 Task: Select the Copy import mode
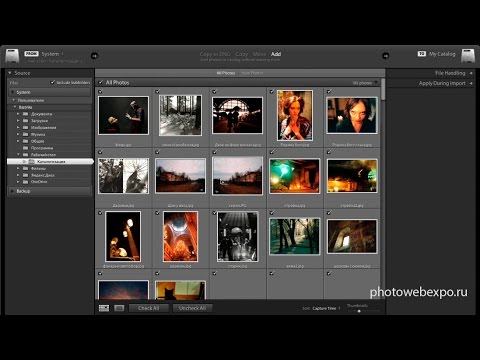click(x=242, y=54)
